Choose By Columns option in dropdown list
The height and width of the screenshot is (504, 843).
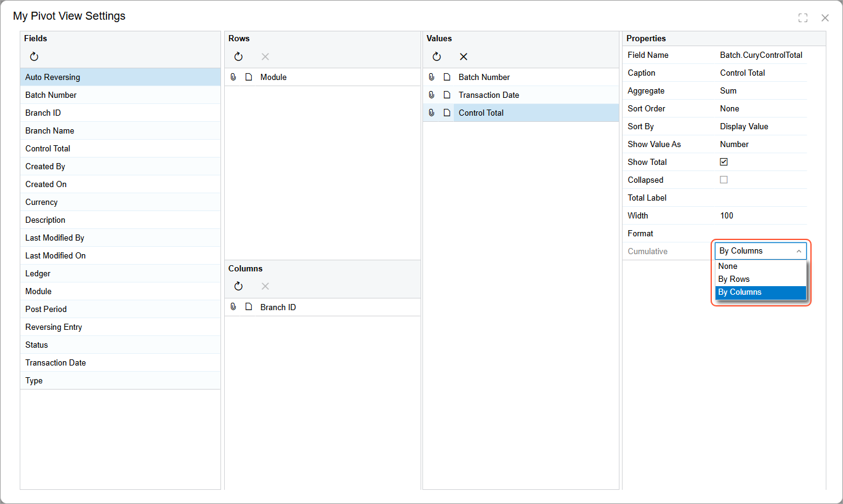[760, 292]
